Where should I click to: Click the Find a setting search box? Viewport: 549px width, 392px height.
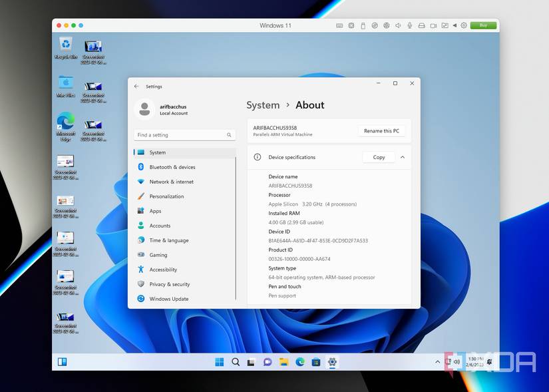pyautogui.click(x=184, y=134)
